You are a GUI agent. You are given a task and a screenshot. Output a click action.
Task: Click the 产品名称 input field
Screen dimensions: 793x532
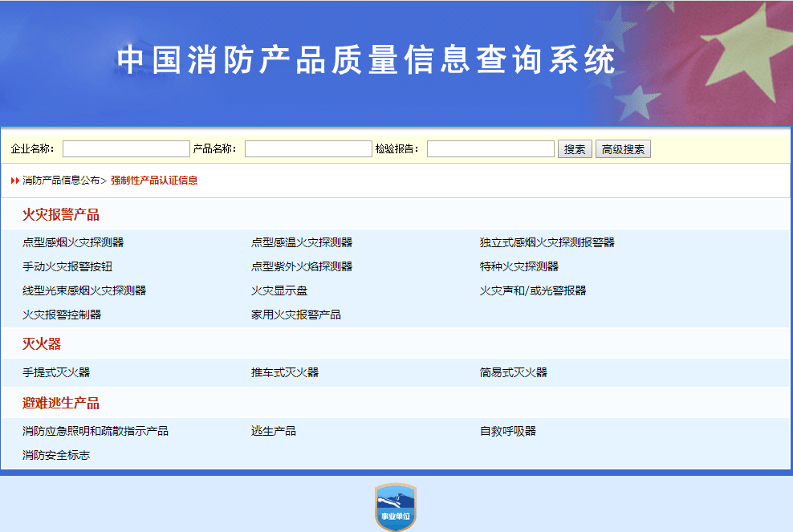click(x=307, y=148)
